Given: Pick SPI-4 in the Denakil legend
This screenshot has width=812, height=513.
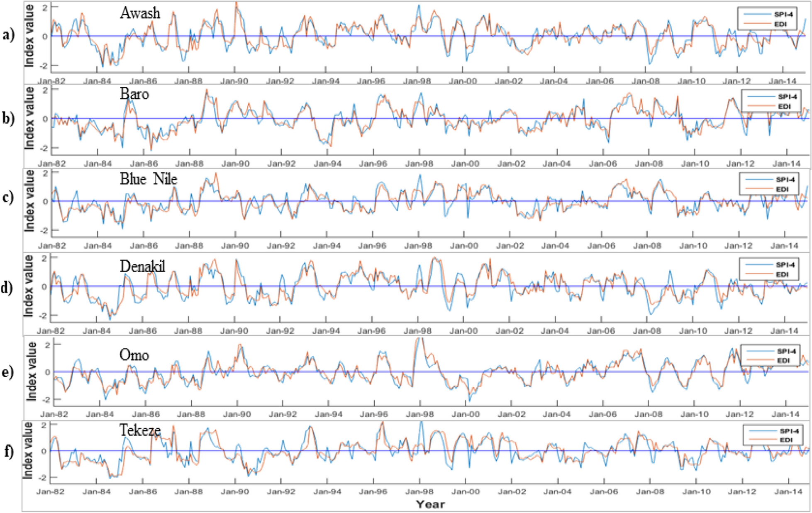Looking at the screenshot, I should [785, 264].
